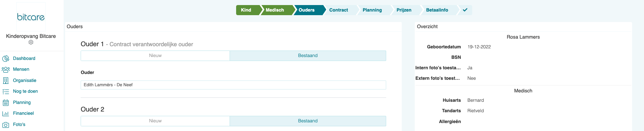The width and height of the screenshot is (644, 131).
Task: Select Bestaand for Ouder 1
Action: point(308,56)
